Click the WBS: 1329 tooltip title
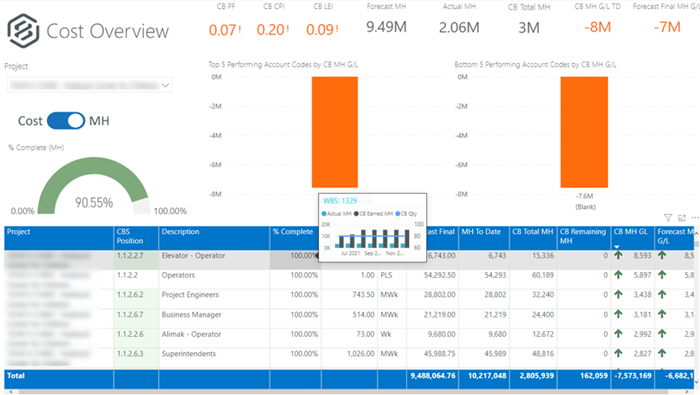700x395 pixels. 340,201
